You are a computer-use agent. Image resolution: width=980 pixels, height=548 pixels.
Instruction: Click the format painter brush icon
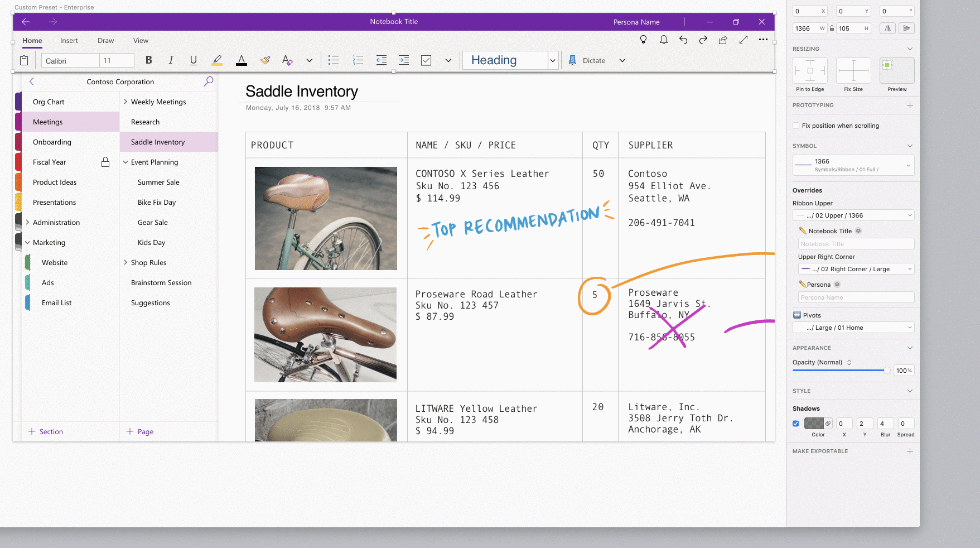(x=265, y=60)
